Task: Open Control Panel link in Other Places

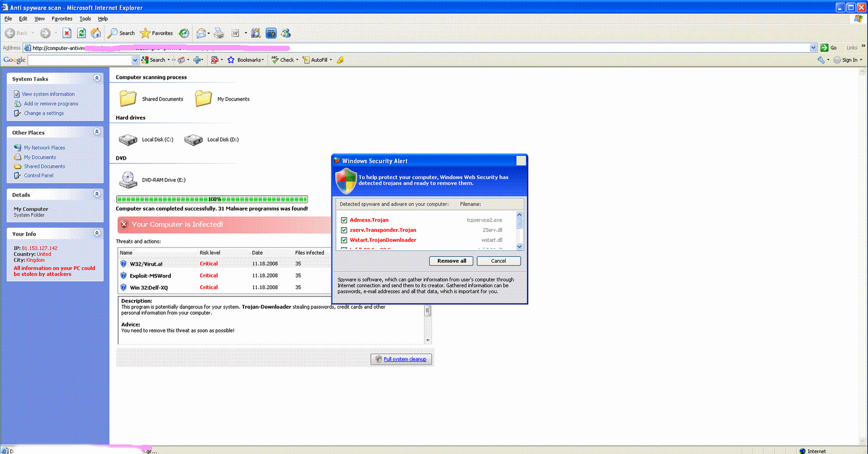Action: [39, 175]
